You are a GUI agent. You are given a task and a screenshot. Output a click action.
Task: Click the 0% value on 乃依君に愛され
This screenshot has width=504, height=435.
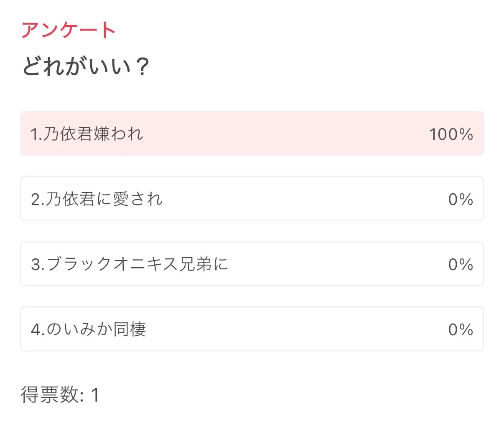point(460,200)
